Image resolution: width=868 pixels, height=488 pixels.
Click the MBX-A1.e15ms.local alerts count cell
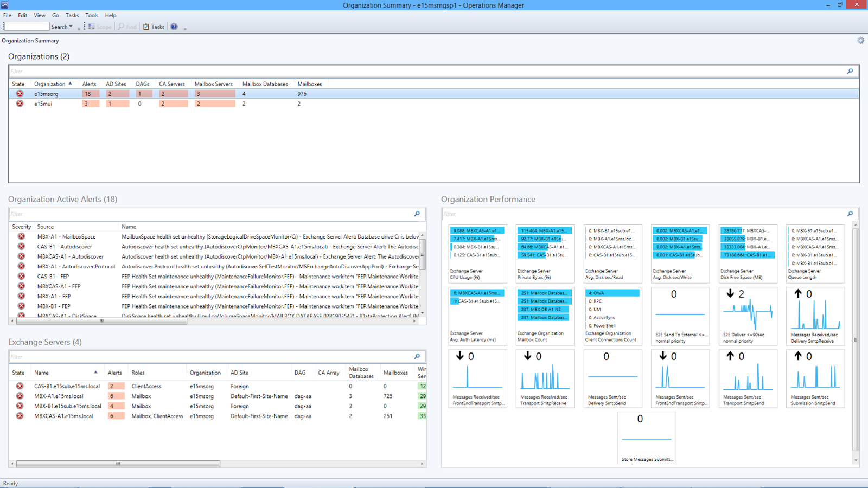116,396
